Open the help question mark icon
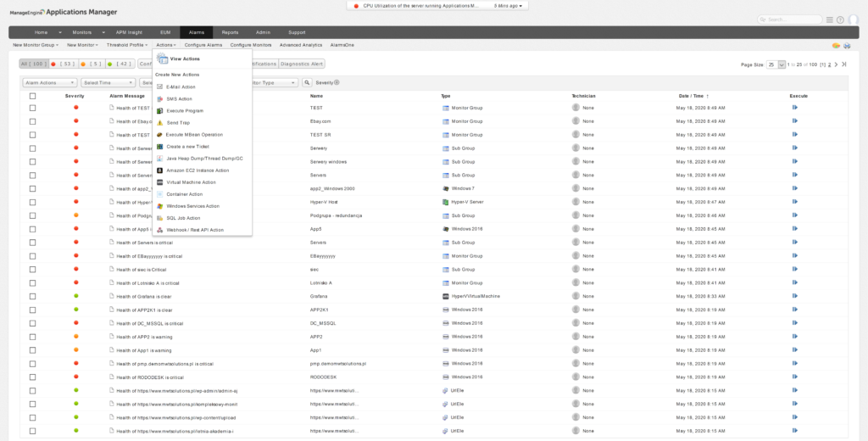 point(840,20)
